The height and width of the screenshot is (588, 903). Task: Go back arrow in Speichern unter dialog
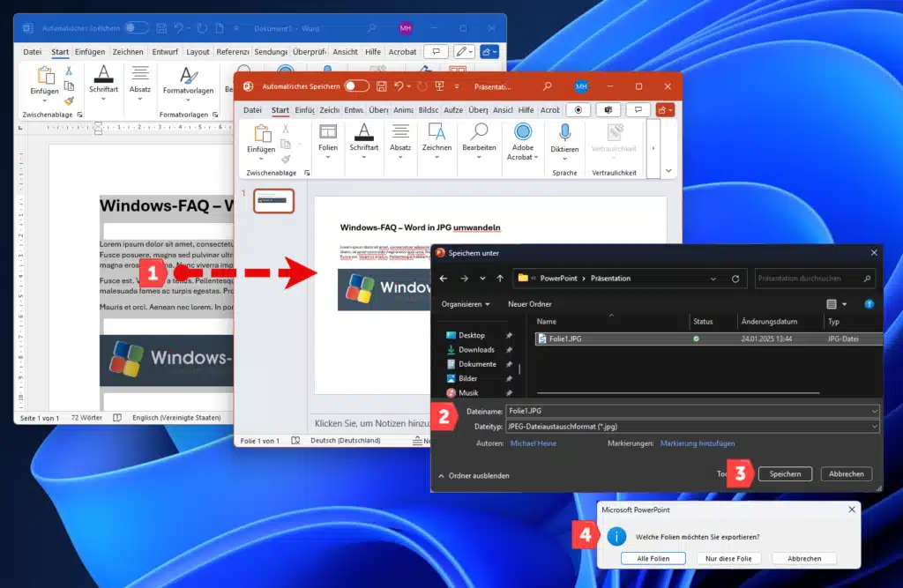point(443,279)
